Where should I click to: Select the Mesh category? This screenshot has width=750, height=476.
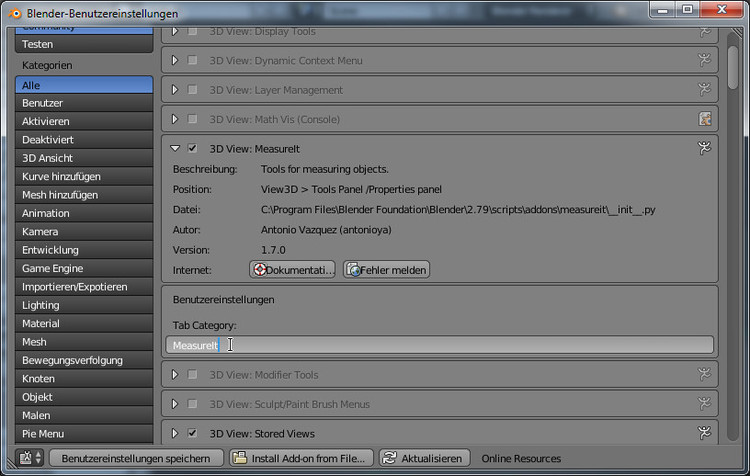pyautogui.click(x=84, y=342)
